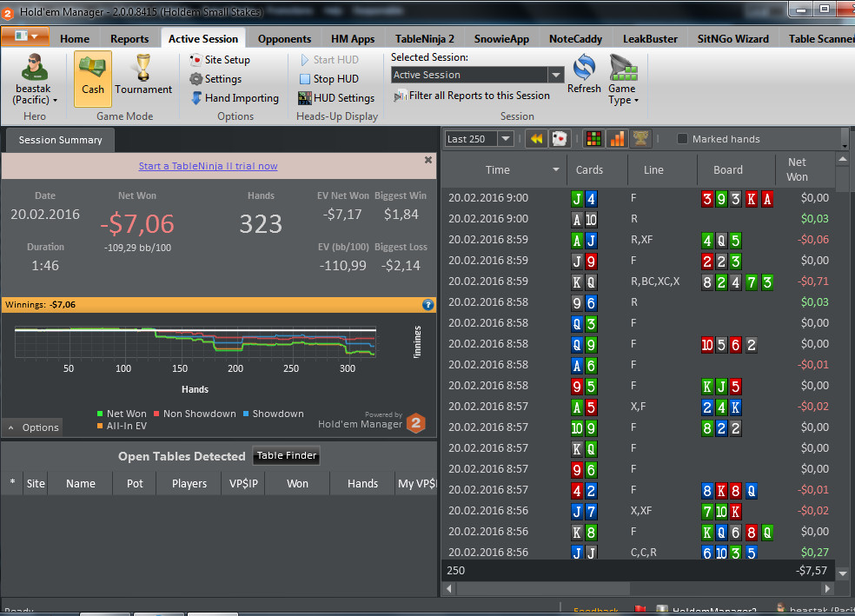Click the hand list horizontal scrollbar right arrow

pyautogui.click(x=828, y=589)
